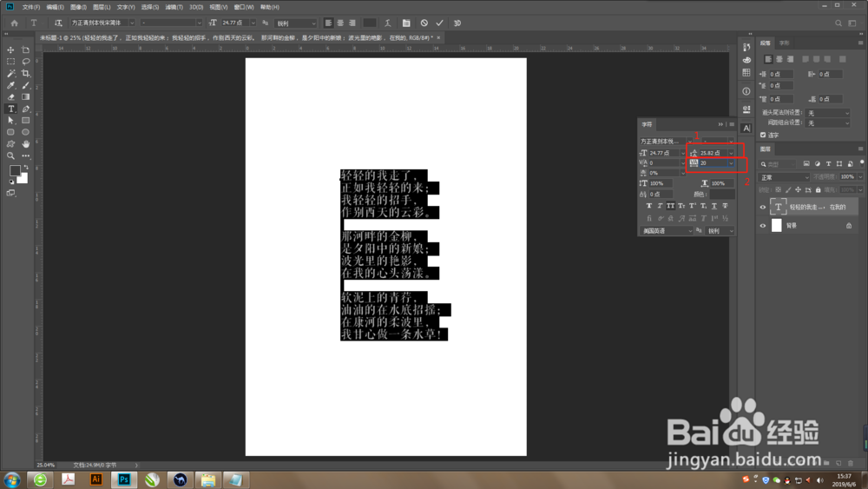Collapse the Character panel with double arrows
The height and width of the screenshot is (489, 868).
pyautogui.click(x=720, y=124)
